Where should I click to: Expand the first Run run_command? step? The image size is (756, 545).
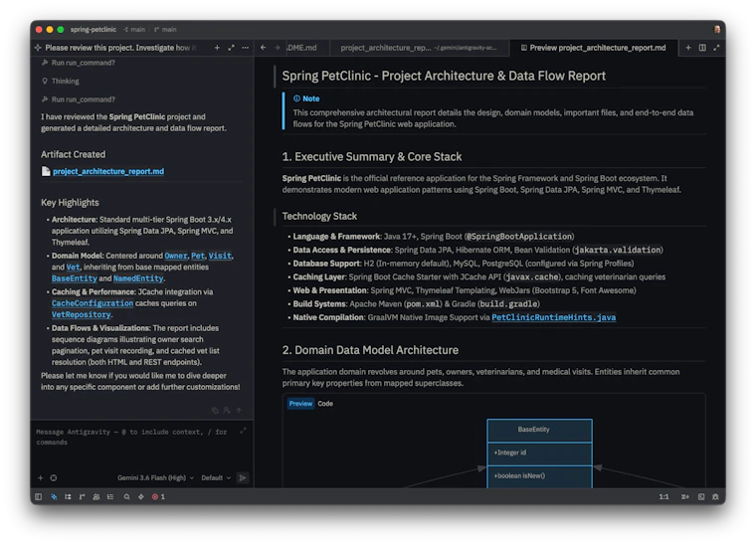79,63
